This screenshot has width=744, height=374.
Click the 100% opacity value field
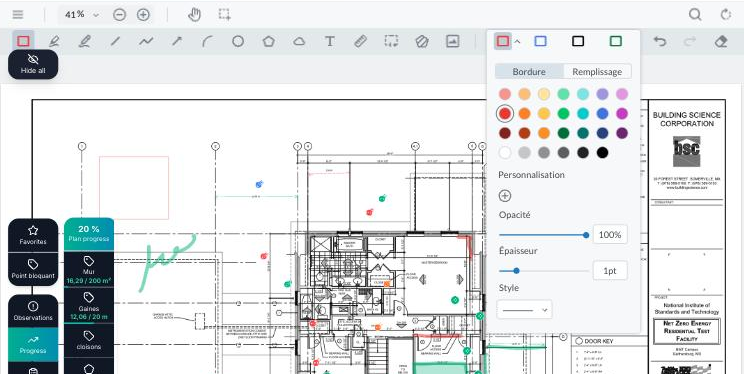(610, 235)
